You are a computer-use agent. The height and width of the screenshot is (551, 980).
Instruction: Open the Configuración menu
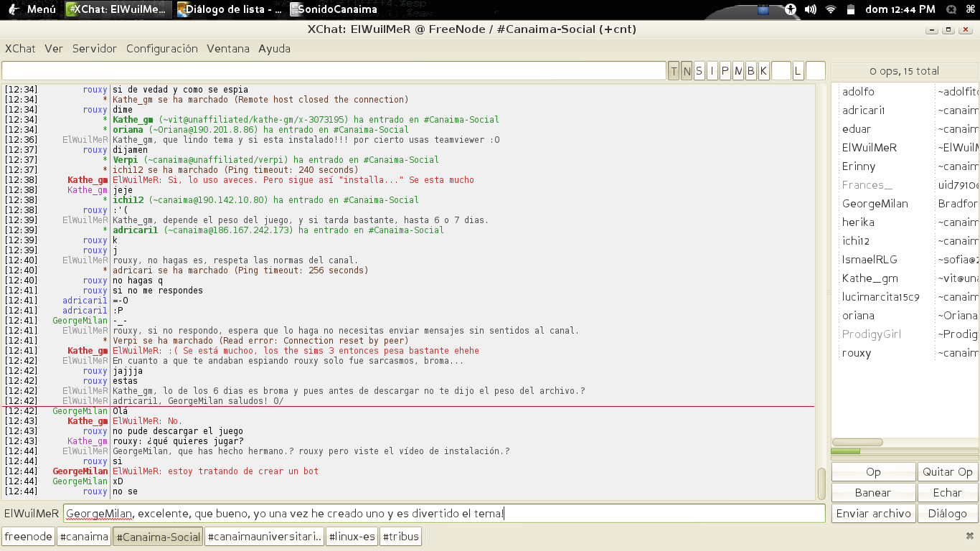coord(162,49)
